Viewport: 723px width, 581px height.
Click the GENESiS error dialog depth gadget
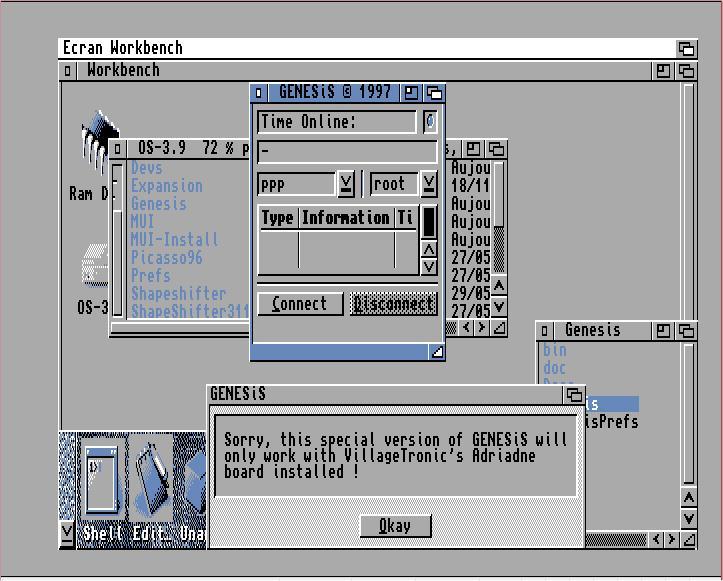click(574, 395)
